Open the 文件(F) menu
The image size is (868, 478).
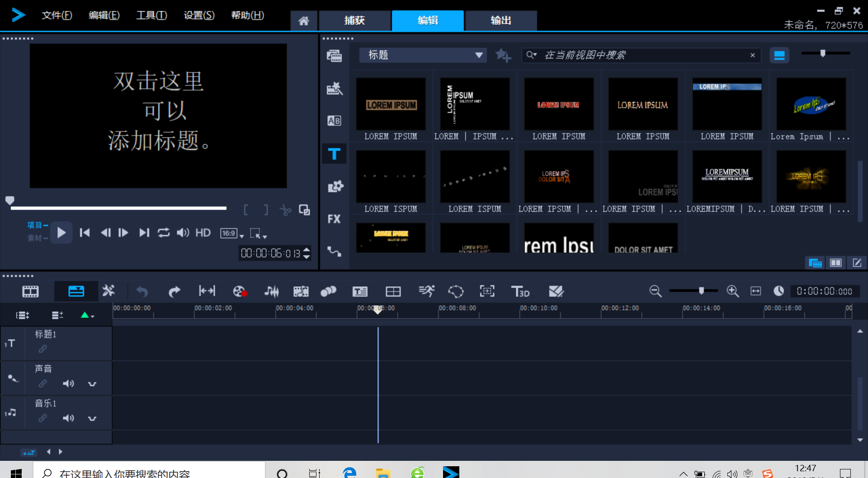point(57,15)
